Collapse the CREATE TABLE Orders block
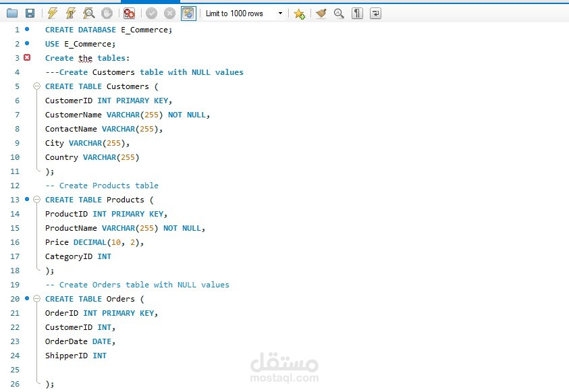The image size is (569, 392). coord(37,299)
